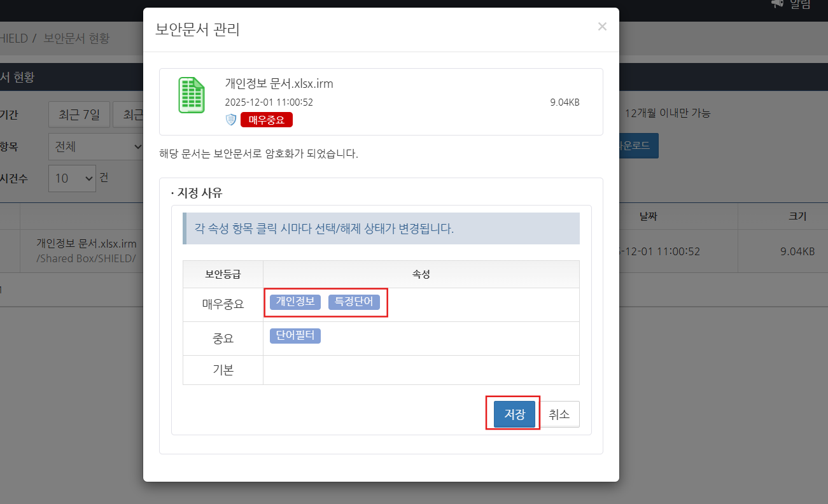This screenshot has height=504, width=828.
Task: Click the green spreadsheet file icon
Action: coord(192,95)
